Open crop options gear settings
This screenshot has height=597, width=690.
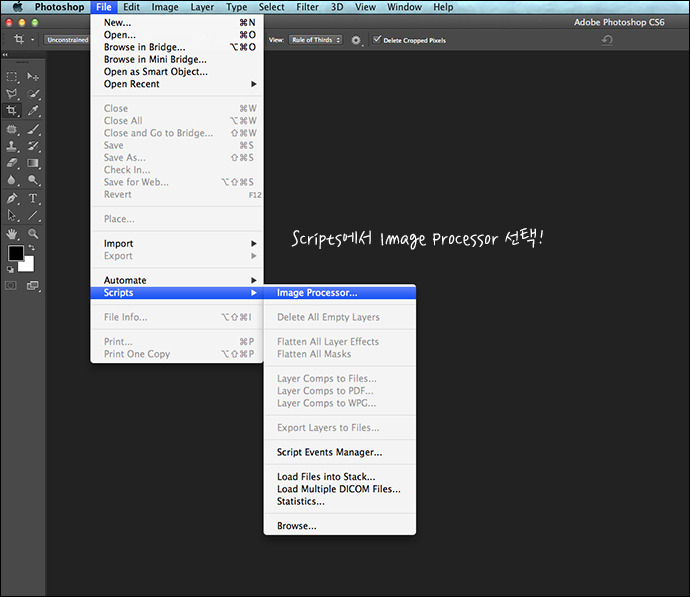(x=356, y=40)
